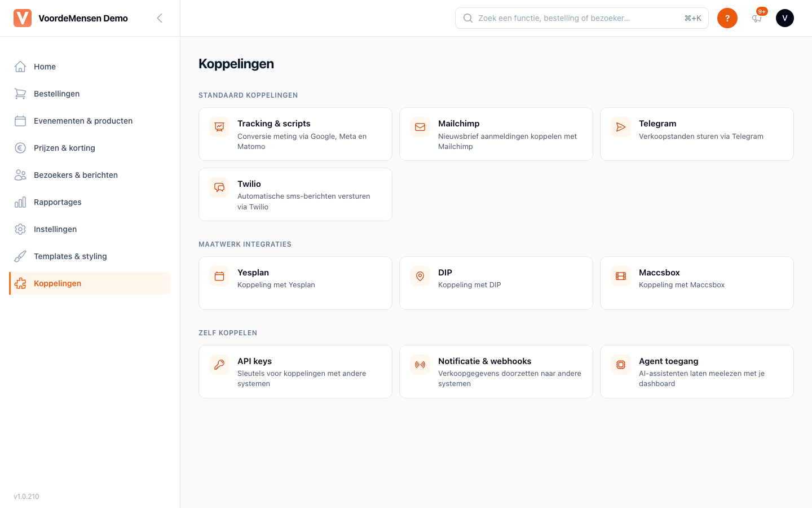This screenshot has width=812, height=508.
Task: Click the 'VoordeMensen Demo' title text
Action: (x=83, y=18)
